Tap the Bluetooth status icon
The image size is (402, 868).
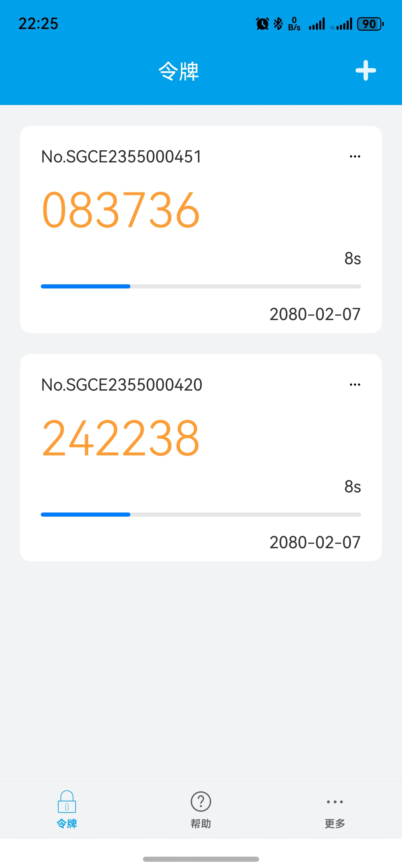[278, 24]
